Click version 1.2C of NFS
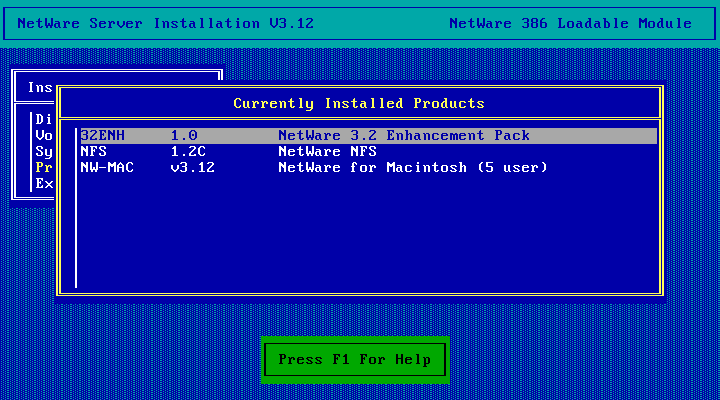Image resolution: width=720 pixels, height=400 pixels. tap(188, 152)
